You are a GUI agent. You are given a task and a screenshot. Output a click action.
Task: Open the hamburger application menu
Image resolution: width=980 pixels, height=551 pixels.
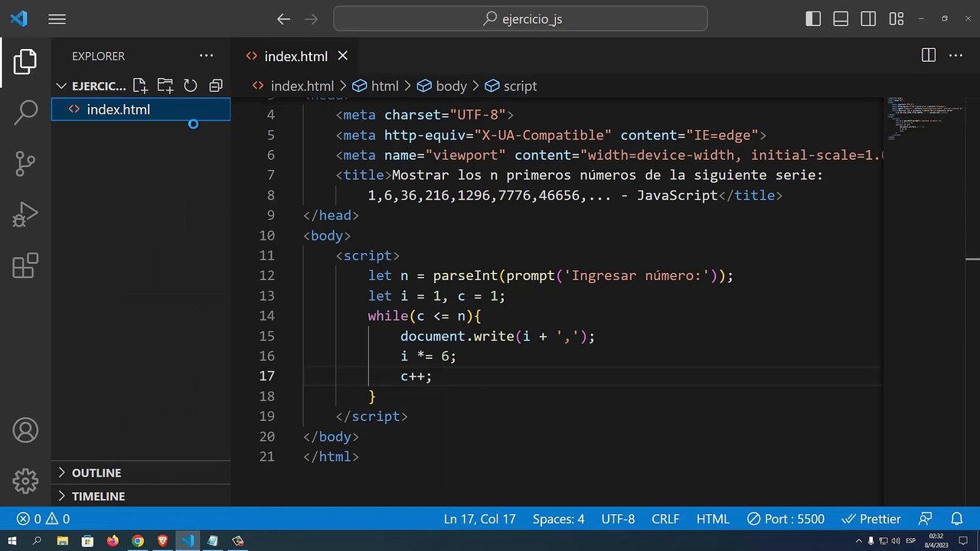click(57, 19)
